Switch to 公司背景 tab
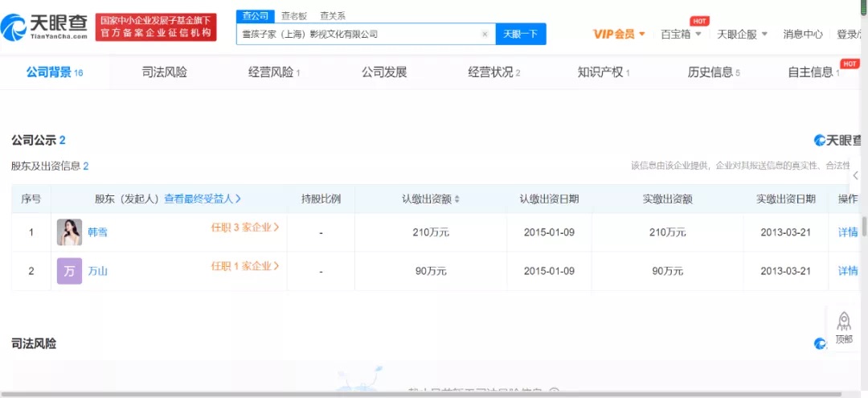868x398 pixels. (x=55, y=72)
